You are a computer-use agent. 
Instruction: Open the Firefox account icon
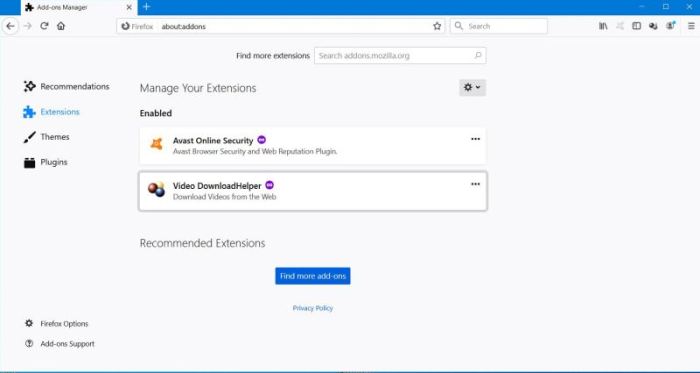point(671,26)
